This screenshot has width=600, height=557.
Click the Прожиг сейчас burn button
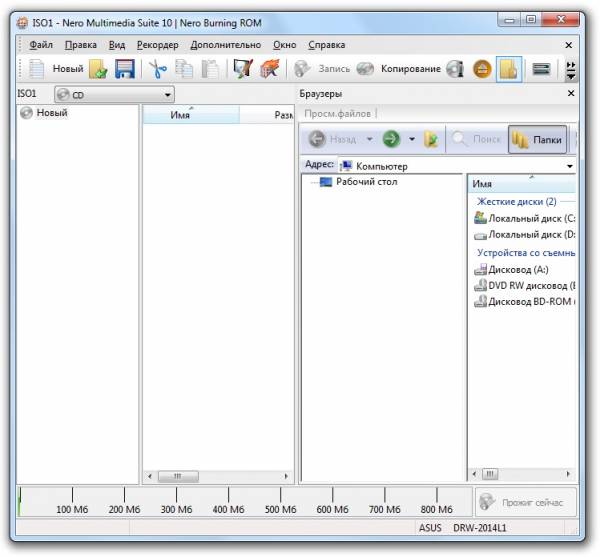pyautogui.click(x=526, y=502)
